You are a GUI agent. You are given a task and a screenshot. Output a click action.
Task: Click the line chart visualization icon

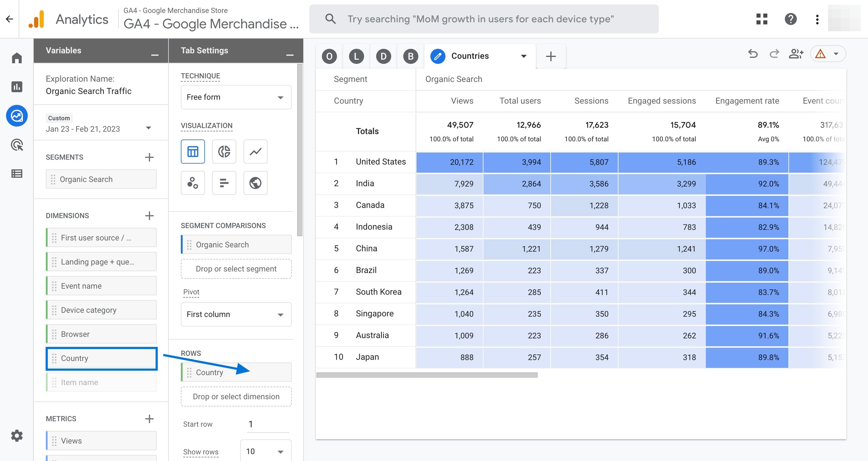click(255, 152)
